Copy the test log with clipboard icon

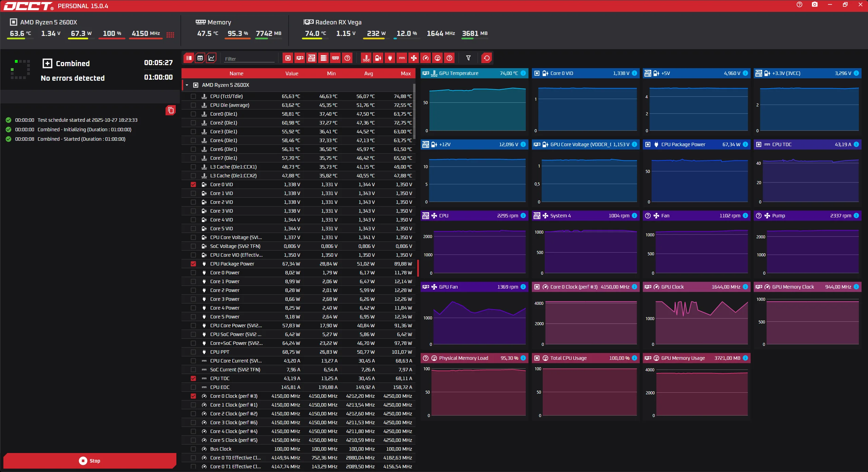(x=171, y=110)
